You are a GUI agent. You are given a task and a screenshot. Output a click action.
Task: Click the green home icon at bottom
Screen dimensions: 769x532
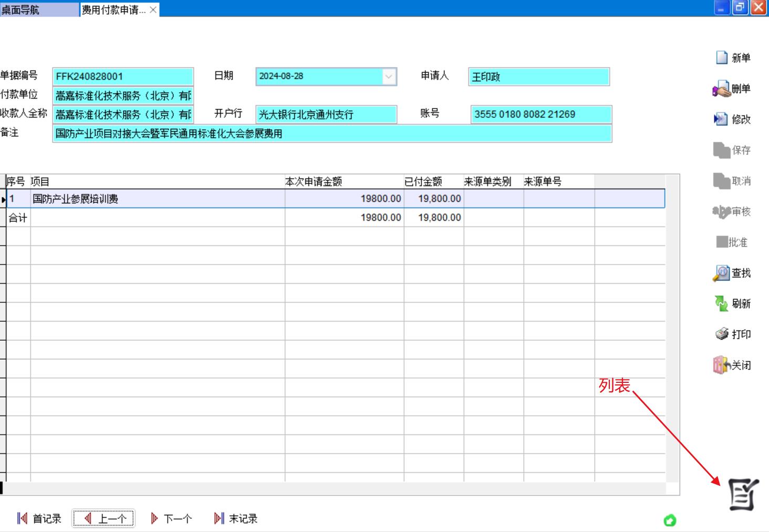(670, 520)
